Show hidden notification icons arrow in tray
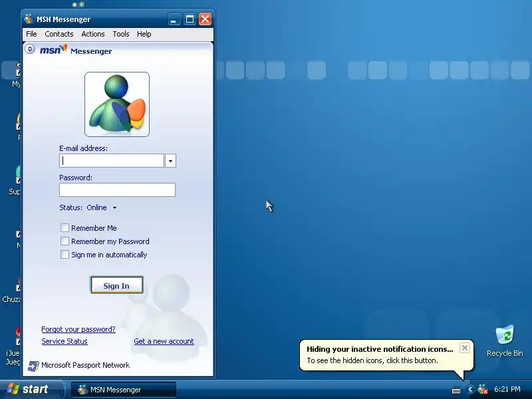Image resolution: width=532 pixels, height=399 pixels. [x=470, y=389]
